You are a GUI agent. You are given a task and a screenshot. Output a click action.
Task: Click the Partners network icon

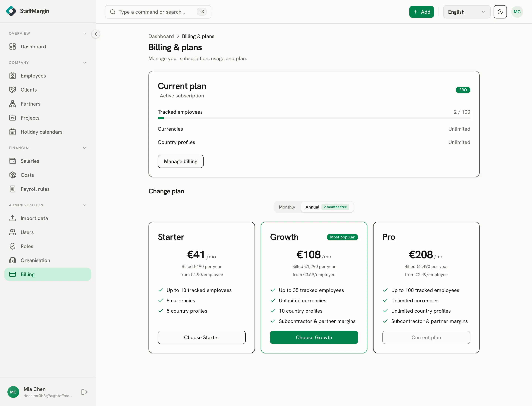click(x=13, y=104)
